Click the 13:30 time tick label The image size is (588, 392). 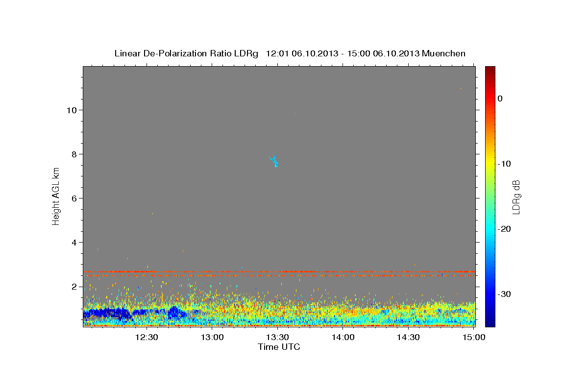pyautogui.click(x=277, y=337)
